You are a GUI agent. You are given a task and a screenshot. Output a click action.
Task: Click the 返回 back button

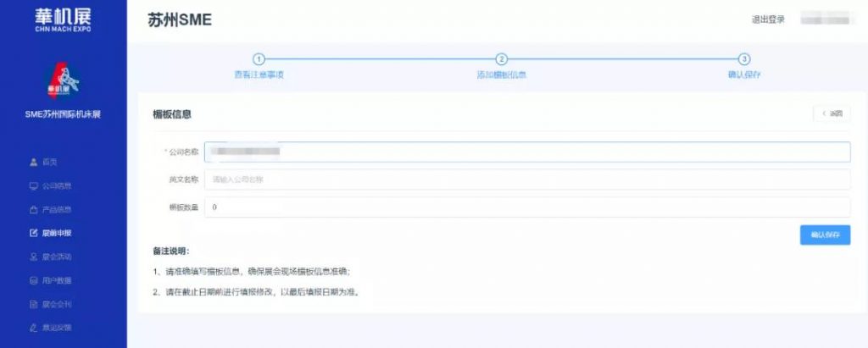pyautogui.click(x=832, y=113)
